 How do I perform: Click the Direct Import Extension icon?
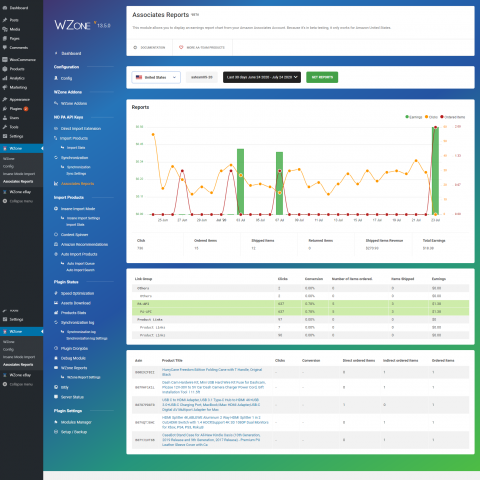(x=56, y=128)
